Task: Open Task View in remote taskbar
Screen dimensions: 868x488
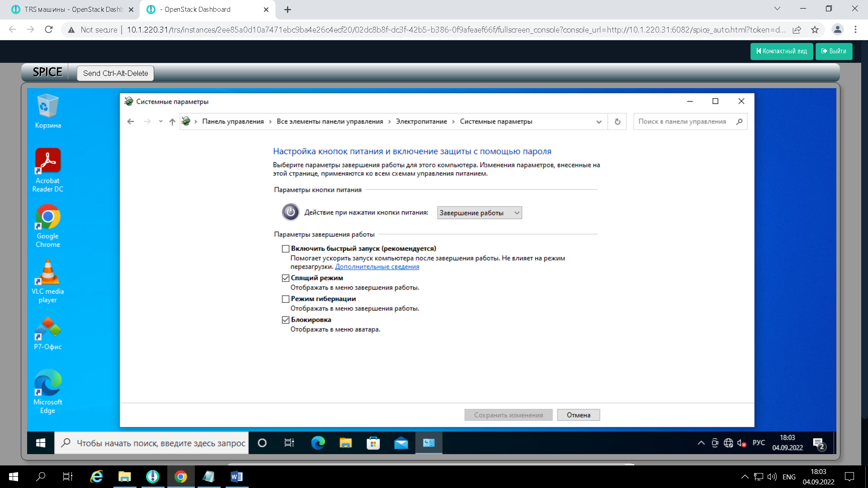Action: [289, 443]
